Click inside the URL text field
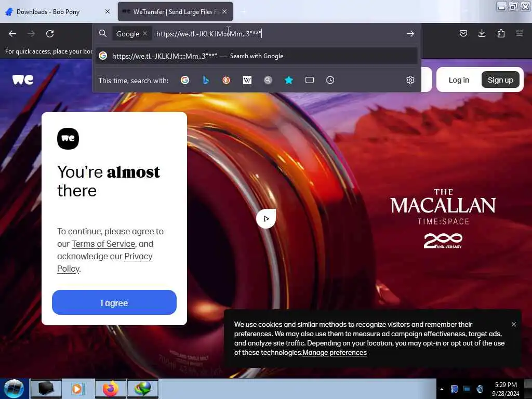 point(278,34)
